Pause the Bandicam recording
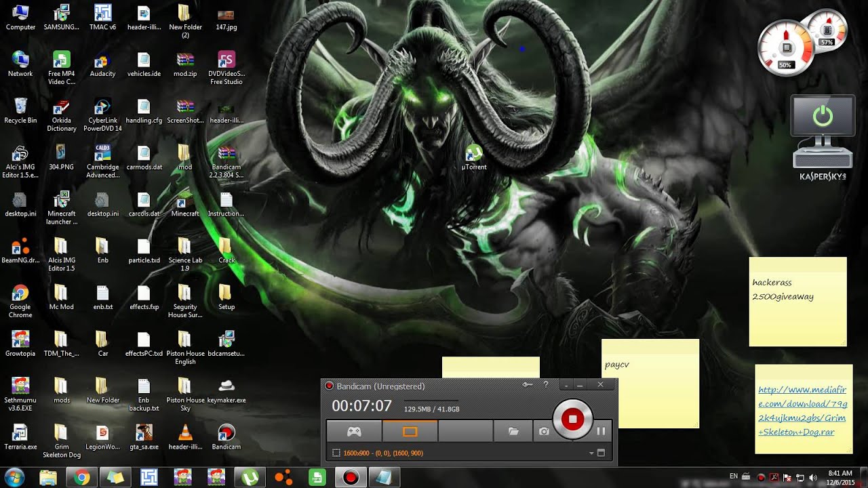This screenshot has height=488, width=868. click(601, 430)
